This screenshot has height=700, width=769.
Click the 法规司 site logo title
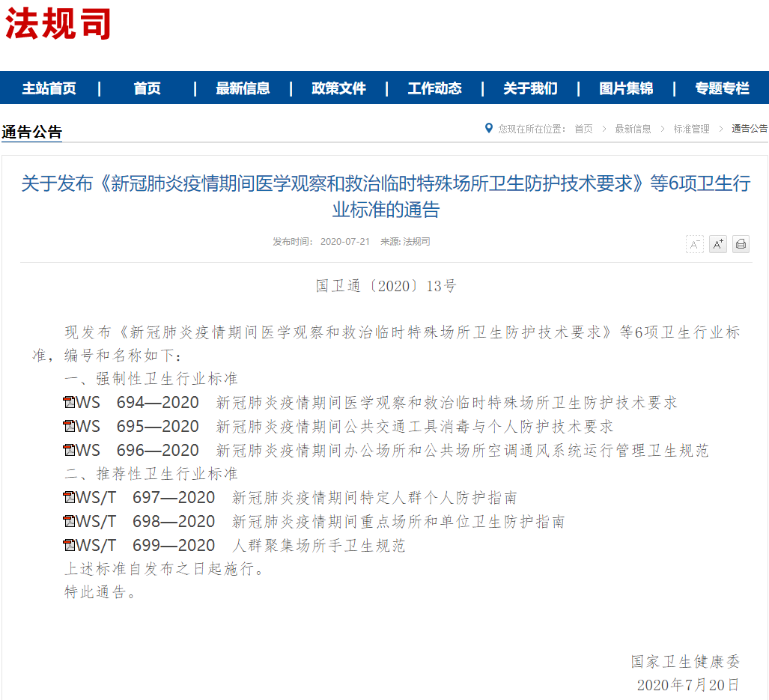coord(58,24)
